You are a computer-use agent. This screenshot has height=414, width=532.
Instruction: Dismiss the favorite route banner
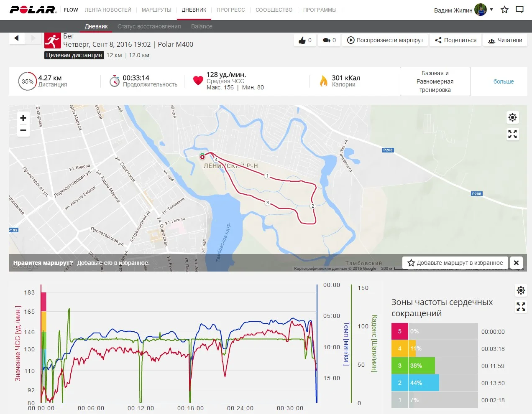click(x=516, y=263)
